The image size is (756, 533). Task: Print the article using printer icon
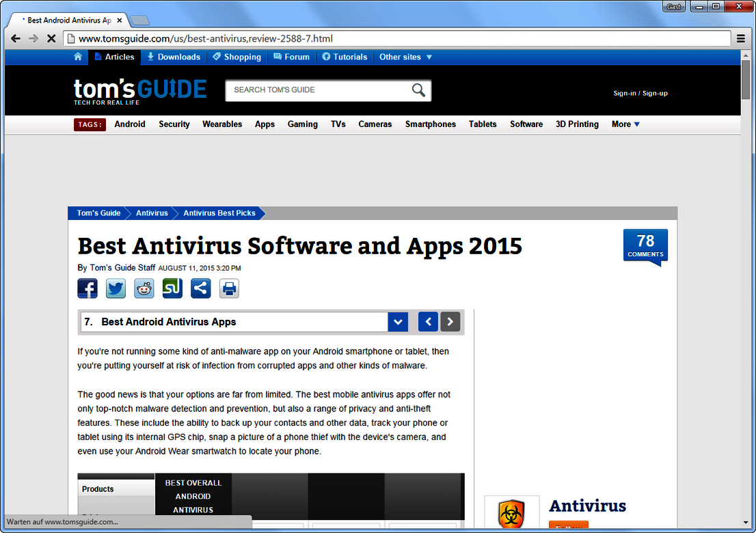coord(229,288)
